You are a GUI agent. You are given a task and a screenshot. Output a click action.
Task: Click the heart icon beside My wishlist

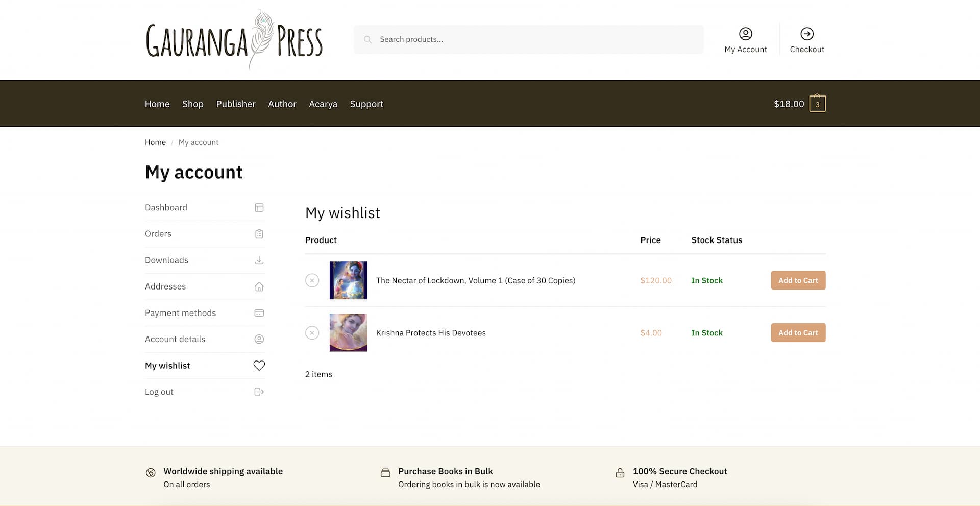tap(259, 366)
